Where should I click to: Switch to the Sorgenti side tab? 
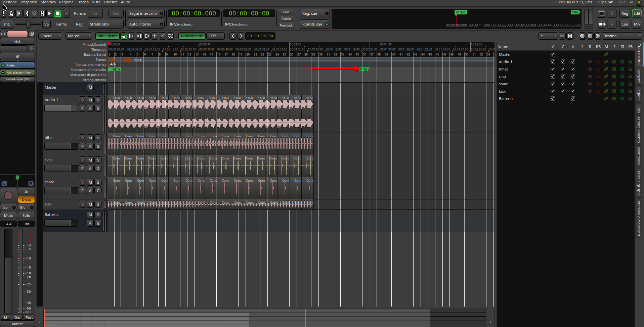point(639,76)
